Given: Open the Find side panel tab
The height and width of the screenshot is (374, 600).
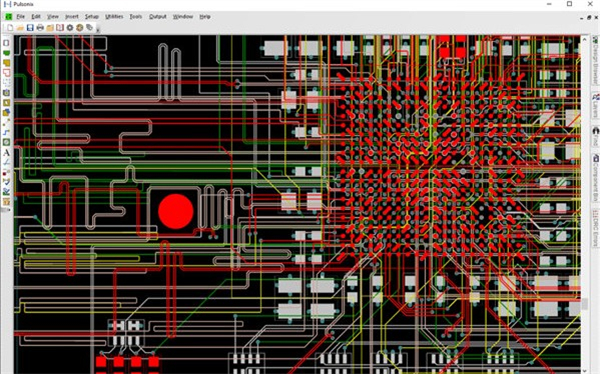Looking at the screenshot, I should (595, 136).
